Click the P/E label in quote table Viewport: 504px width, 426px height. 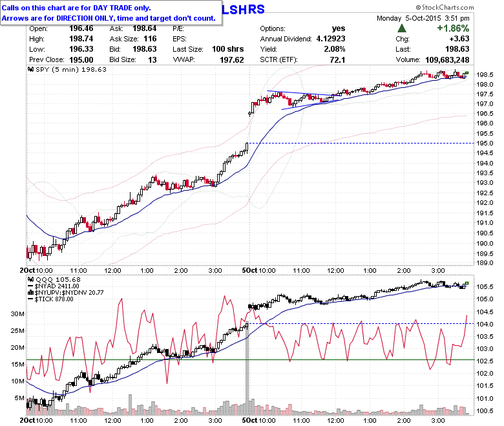point(178,28)
